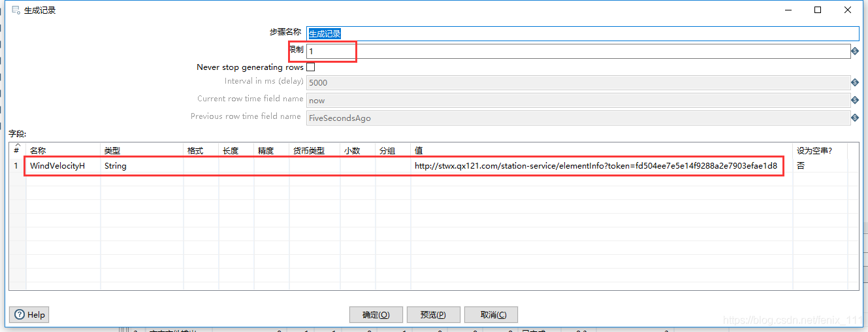The image size is (868, 332).
Task: Minimize the 生成记录 dialog window
Action: [x=788, y=10]
